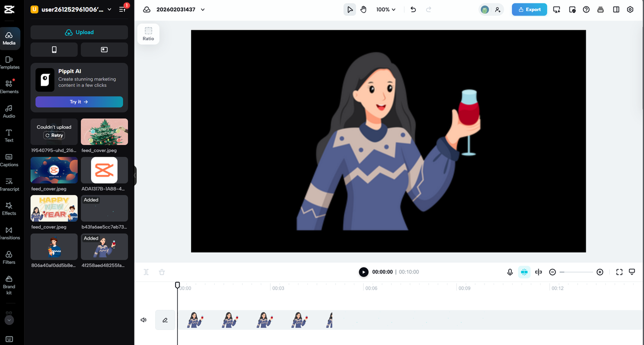Select the Effects panel icon
644x345 pixels.
coord(9,209)
